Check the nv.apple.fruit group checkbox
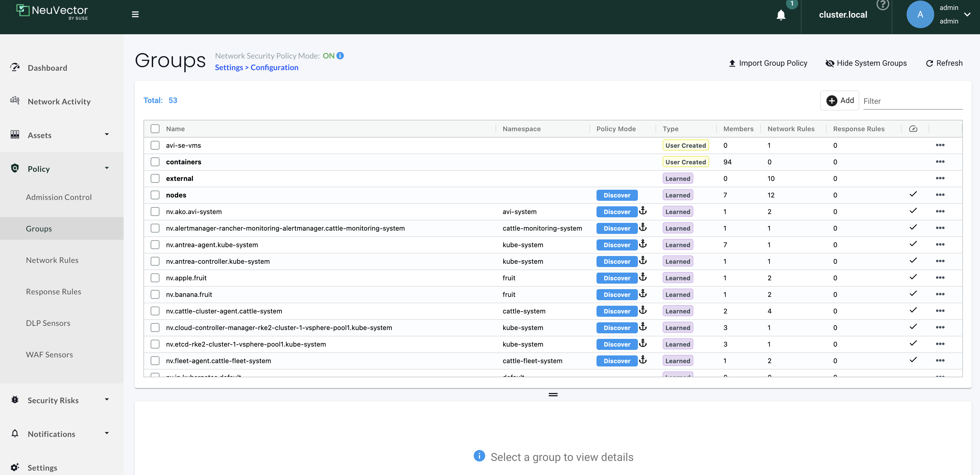980x475 pixels. (155, 278)
